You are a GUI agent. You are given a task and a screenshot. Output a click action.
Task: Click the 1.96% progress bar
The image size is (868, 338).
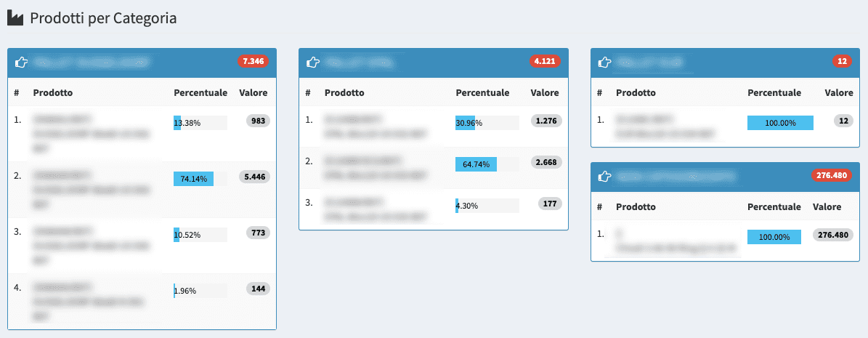[x=200, y=291]
